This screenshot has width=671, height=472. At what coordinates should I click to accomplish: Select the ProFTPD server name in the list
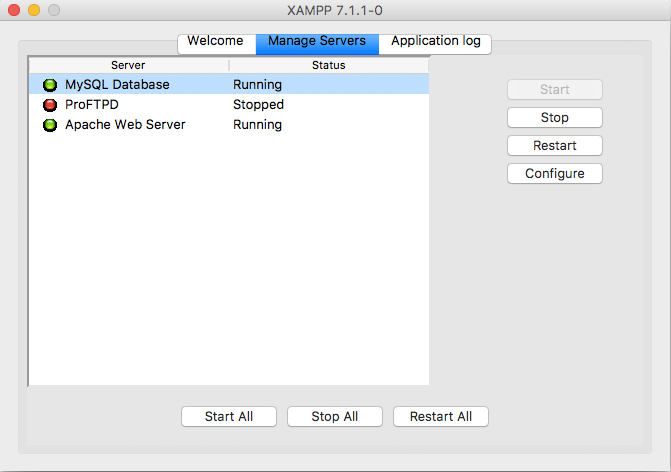pyautogui.click(x=92, y=105)
